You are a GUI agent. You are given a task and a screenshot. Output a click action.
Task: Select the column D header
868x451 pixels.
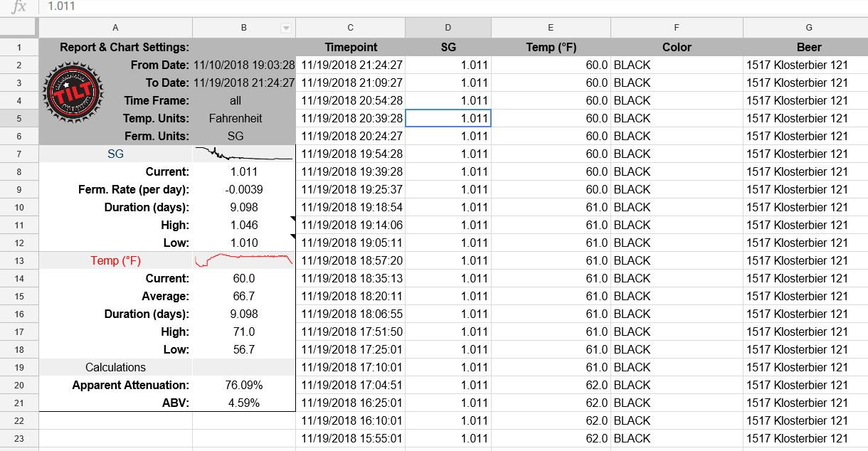point(448,28)
